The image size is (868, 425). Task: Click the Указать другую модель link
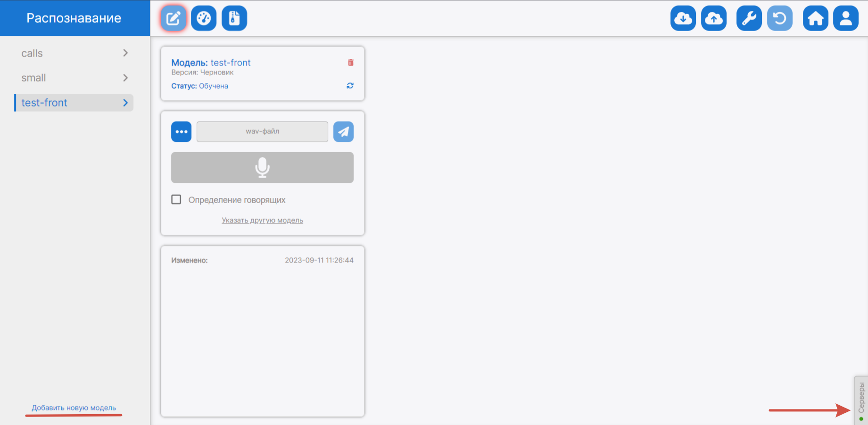(x=262, y=221)
